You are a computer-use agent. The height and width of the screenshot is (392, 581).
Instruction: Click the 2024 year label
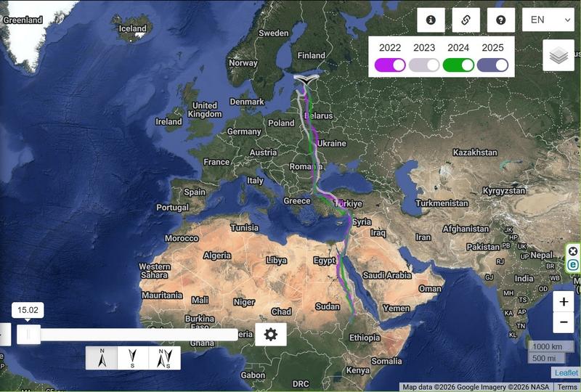(458, 48)
